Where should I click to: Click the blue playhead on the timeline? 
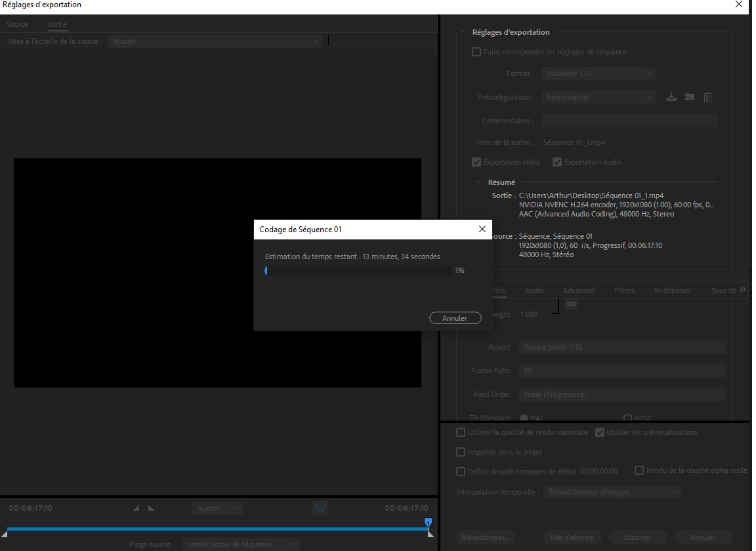428,522
